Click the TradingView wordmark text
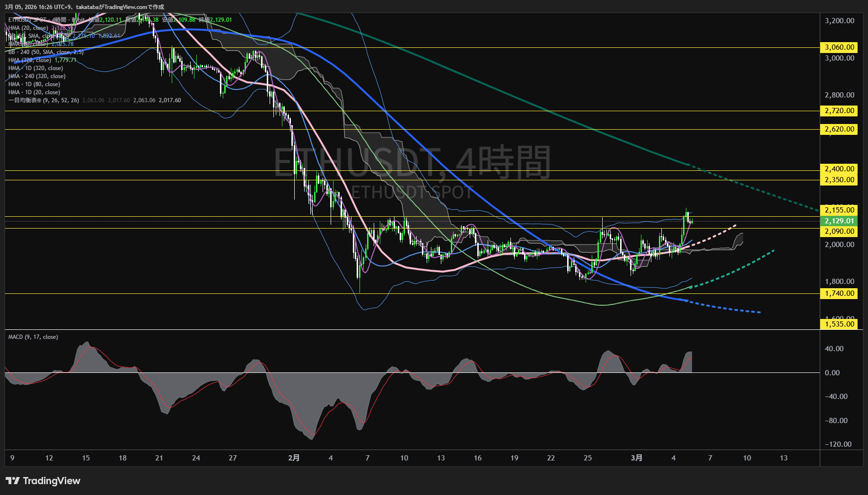868x495 pixels. coord(52,481)
